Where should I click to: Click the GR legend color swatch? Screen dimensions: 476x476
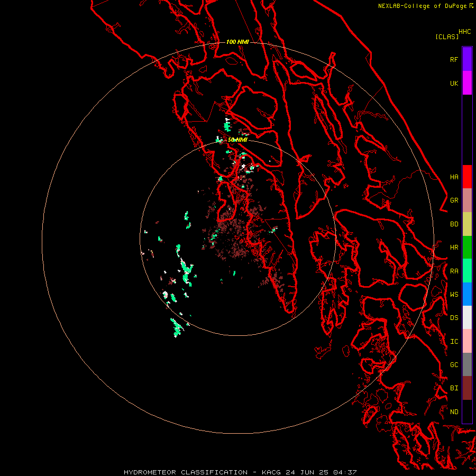coord(467,200)
